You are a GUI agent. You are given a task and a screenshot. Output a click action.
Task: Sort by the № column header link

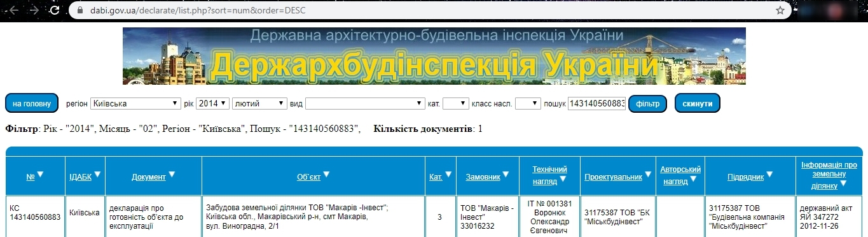(30, 176)
